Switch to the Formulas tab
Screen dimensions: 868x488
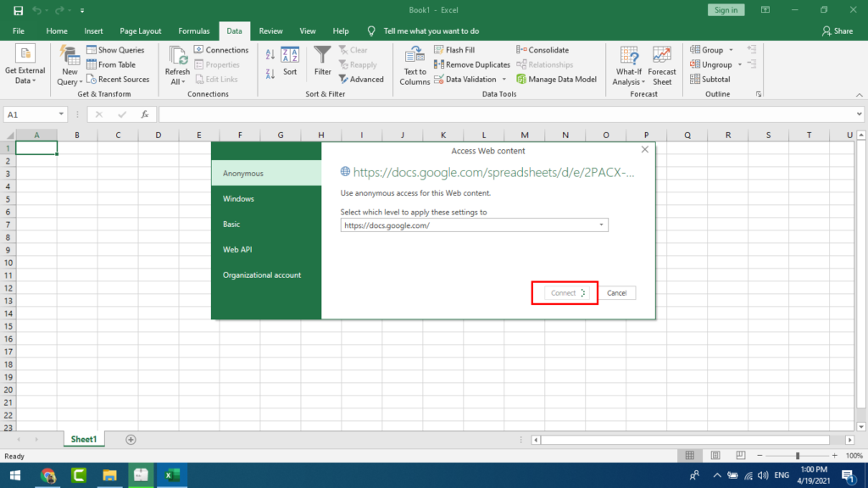click(x=194, y=31)
